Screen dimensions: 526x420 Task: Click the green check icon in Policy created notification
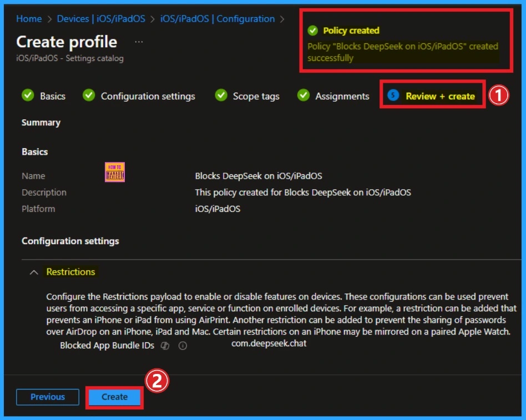(312, 31)
